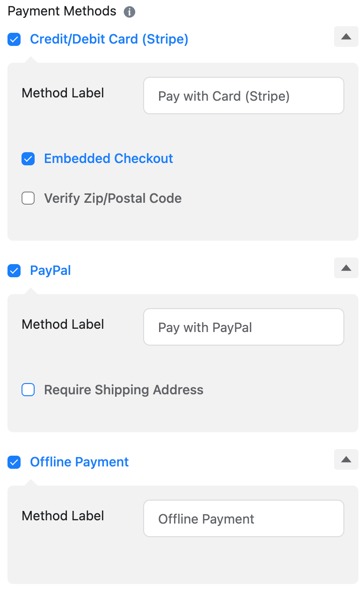Viewport: 364px width, 591px height.
Task: Focus the Offline Payment method label field
Action: (x=243, y=519)
